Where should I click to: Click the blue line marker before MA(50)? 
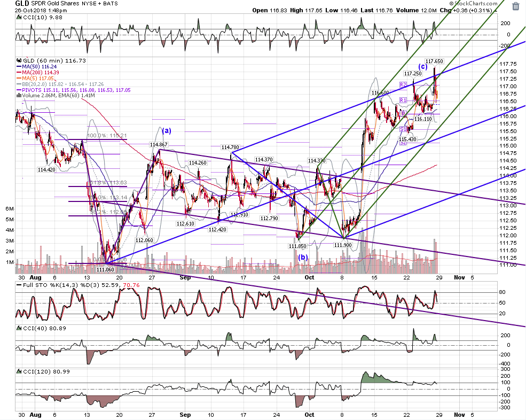click(19, 67)
